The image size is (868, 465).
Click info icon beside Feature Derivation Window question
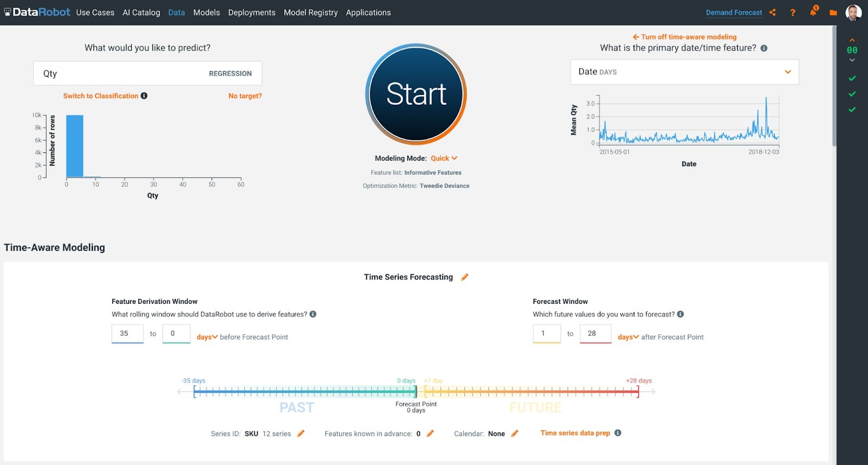[313, 314]
